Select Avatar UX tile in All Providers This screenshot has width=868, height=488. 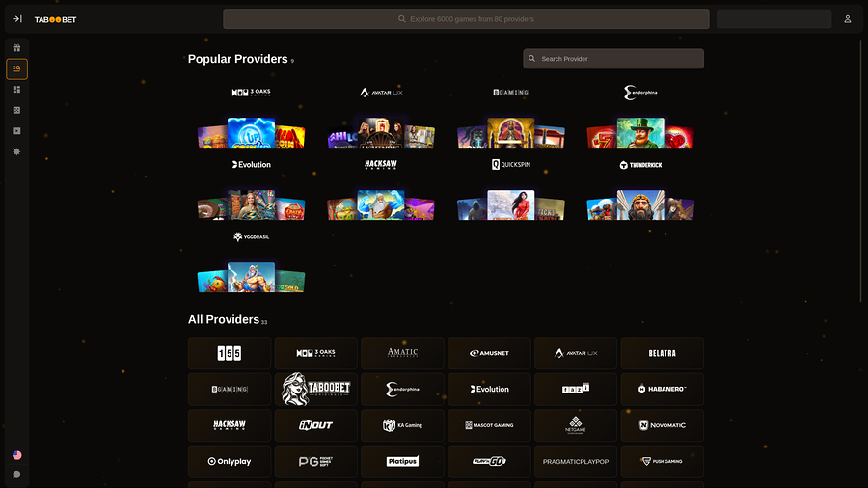[576, 353]
